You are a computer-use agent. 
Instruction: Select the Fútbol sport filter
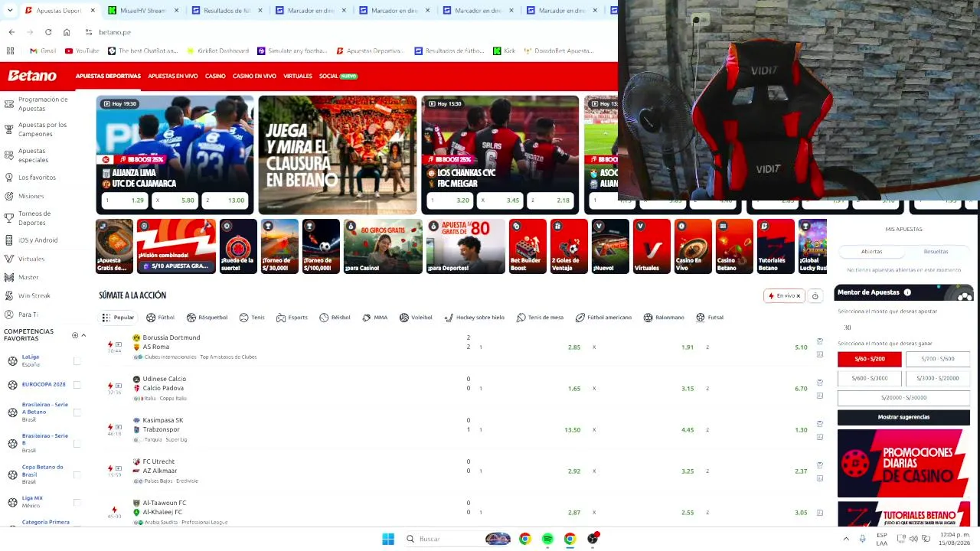[x=161, y=318]
